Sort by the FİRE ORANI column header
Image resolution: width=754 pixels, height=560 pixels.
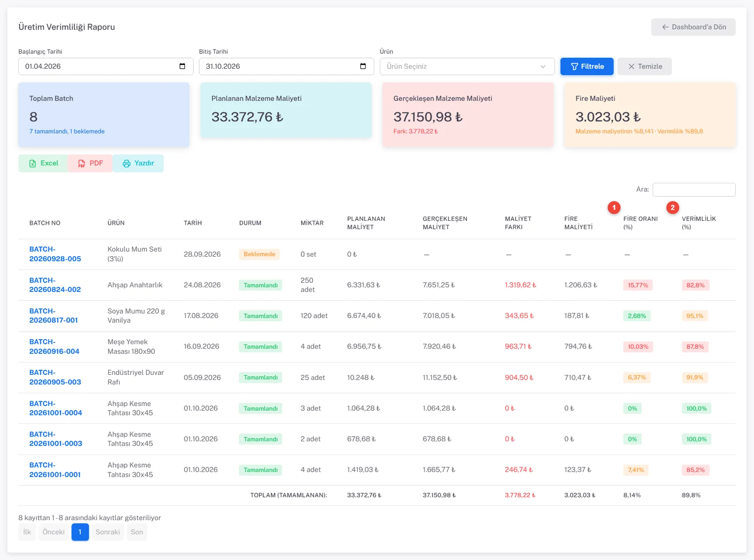click(x=640, y=223)
